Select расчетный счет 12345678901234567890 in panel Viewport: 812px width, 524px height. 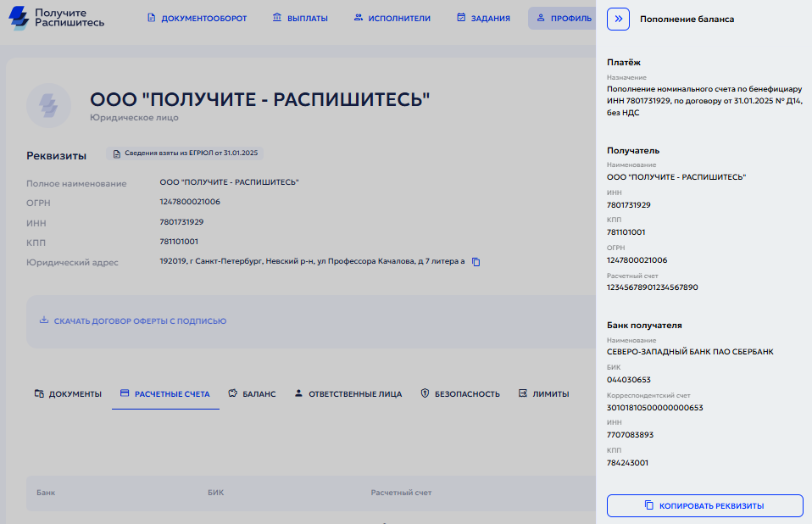653,287
